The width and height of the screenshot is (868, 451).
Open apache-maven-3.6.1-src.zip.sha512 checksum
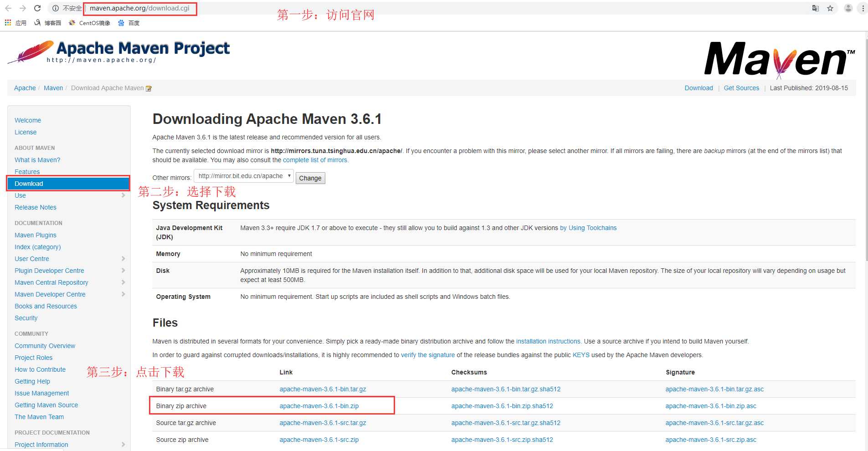point(502,440)
